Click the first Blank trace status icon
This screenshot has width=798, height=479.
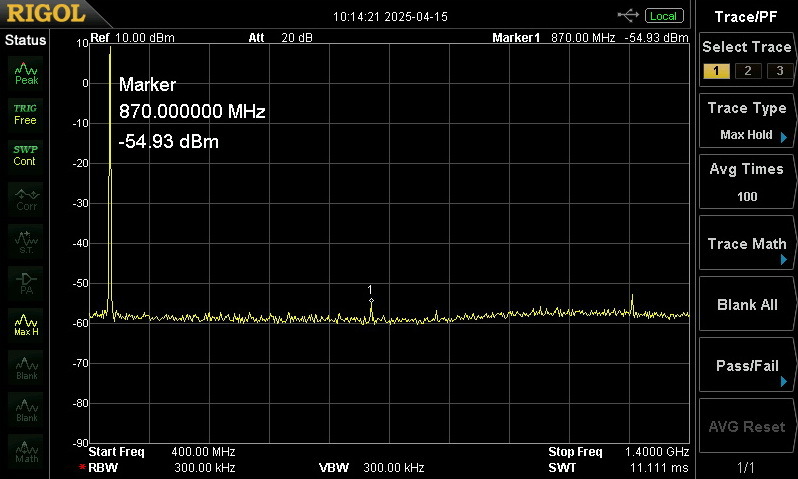[25, 368]
